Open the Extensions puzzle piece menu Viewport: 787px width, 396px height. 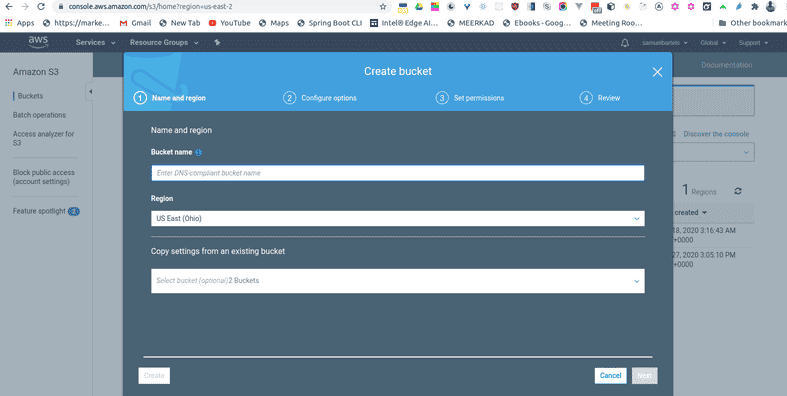pos(754,7)
